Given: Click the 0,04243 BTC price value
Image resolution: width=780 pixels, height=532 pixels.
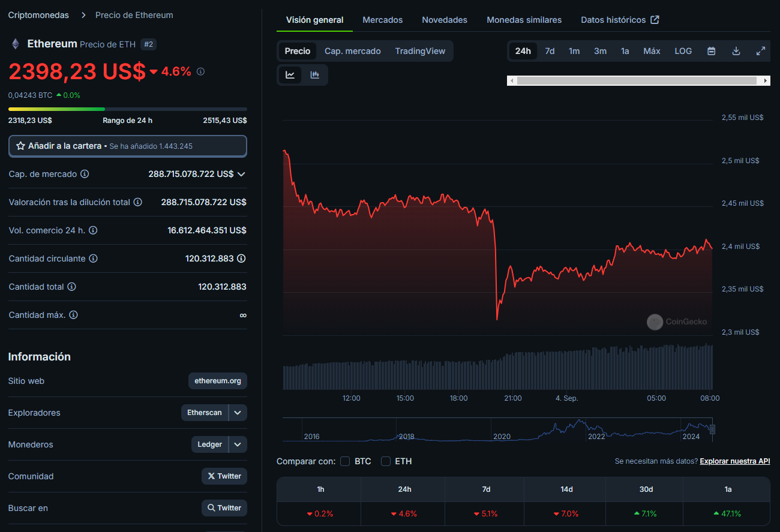Looking at the screenshot, I should pos(30,95).
